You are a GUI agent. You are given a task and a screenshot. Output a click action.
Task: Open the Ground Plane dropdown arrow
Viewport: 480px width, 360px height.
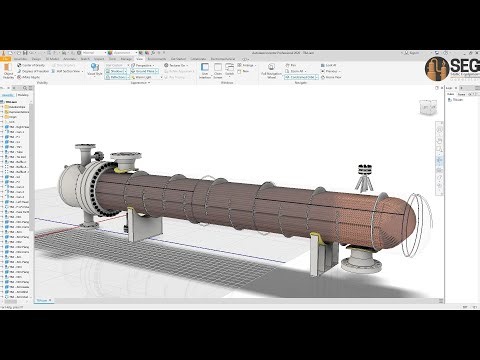(x=157, y=71)
